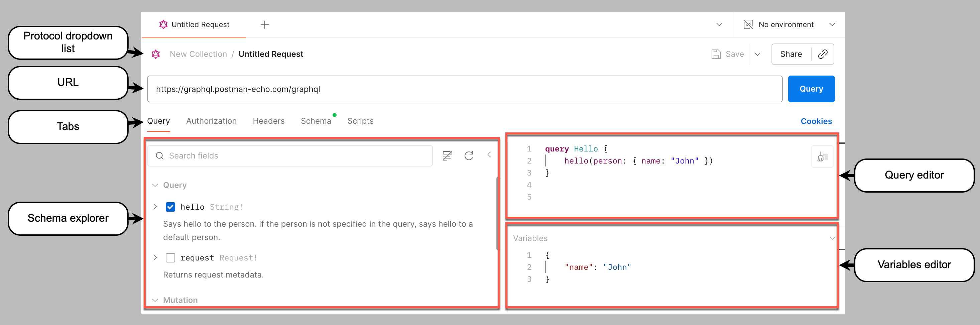Click the plus icon to open new tab
The width and height of the screenshot is (980, 325).
[x=264, y=25]
